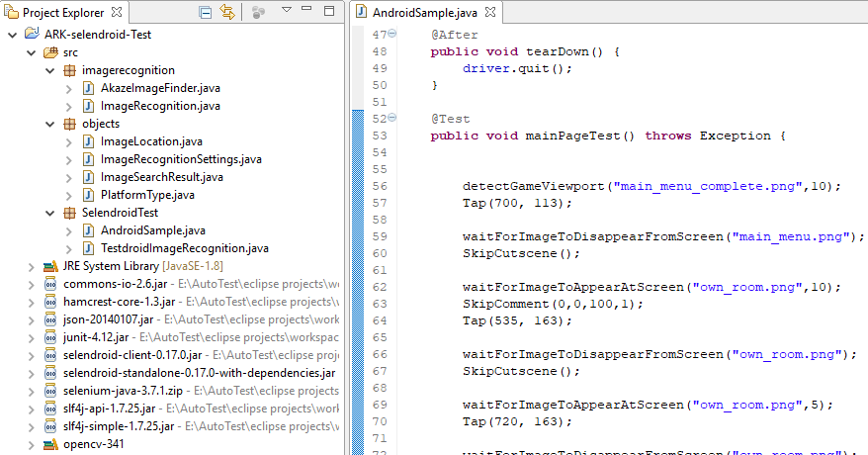Click PlatformType.java file icon
This screenshot has width=868, height=455.
point(88,195)
